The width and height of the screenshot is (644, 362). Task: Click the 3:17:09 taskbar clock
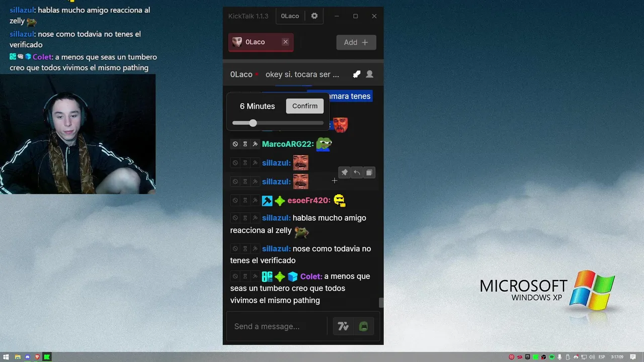(x=617, y=357)
